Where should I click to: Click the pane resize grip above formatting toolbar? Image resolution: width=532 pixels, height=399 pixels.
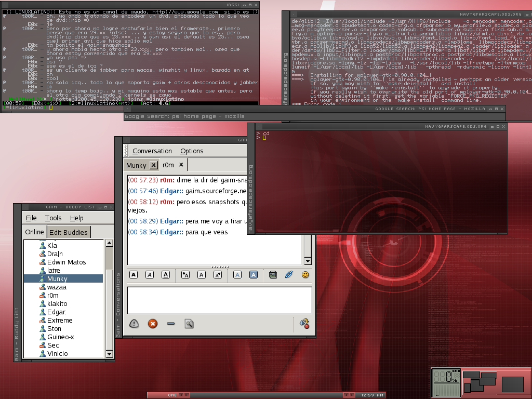coord(220,267)
